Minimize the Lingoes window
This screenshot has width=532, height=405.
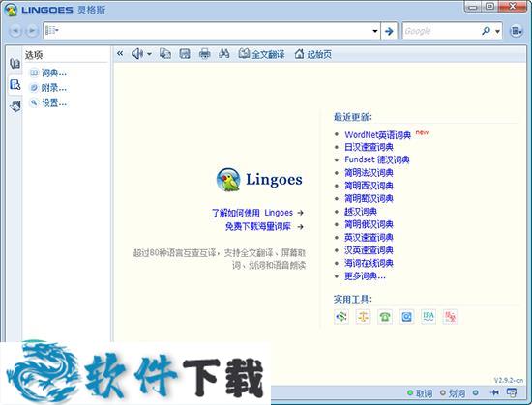[x=473, y=7]
